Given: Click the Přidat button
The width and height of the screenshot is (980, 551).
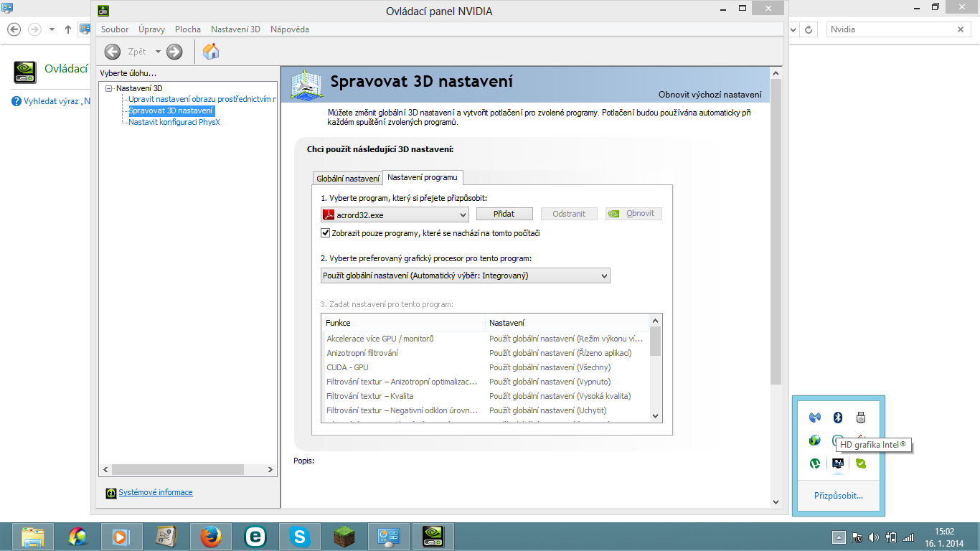Looking at the screenshot, I should (504, 214).
